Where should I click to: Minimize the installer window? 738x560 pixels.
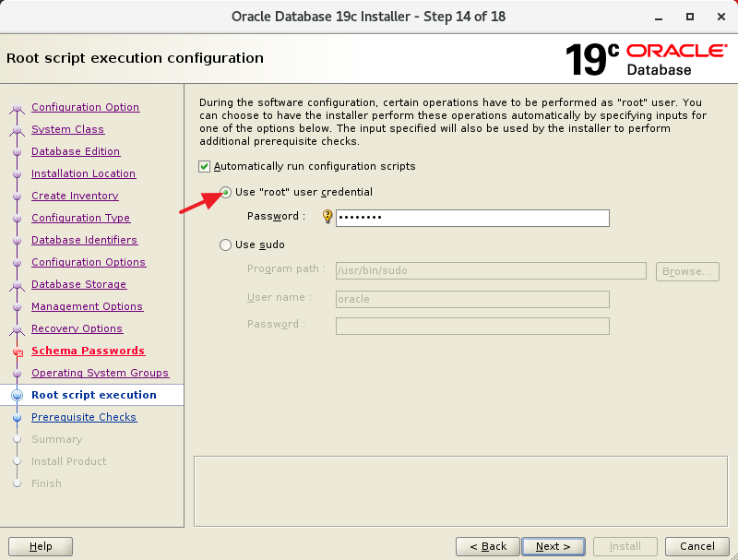coord(659,17)
